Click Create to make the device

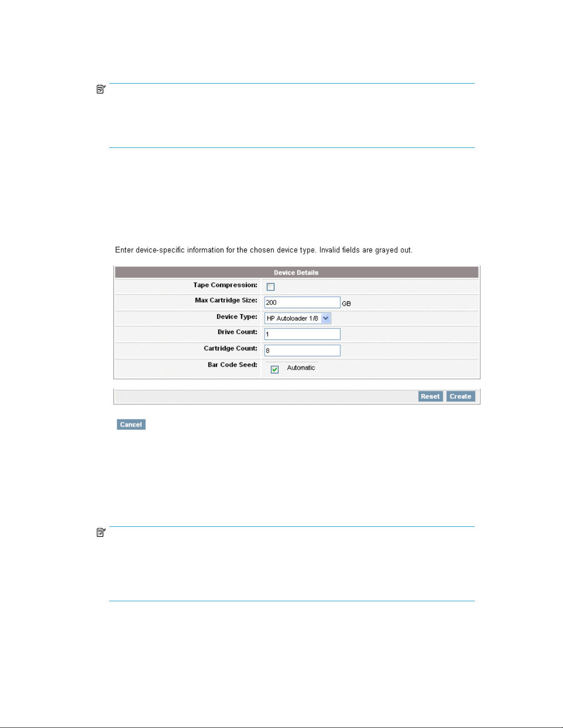(461, 396)
